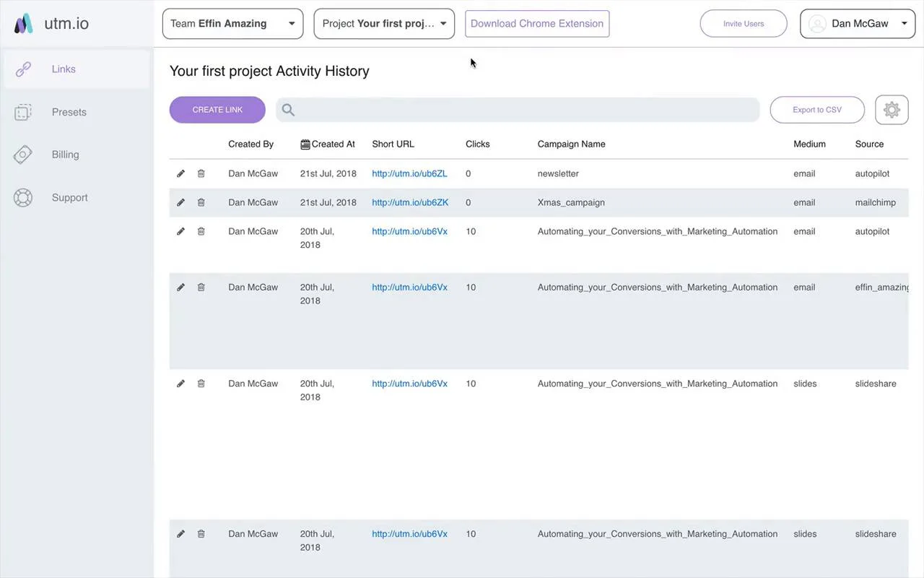This screenshot has height=578, width=924.
Task: Open the Dan McGaw account dropdown
Action: (858, 23)
